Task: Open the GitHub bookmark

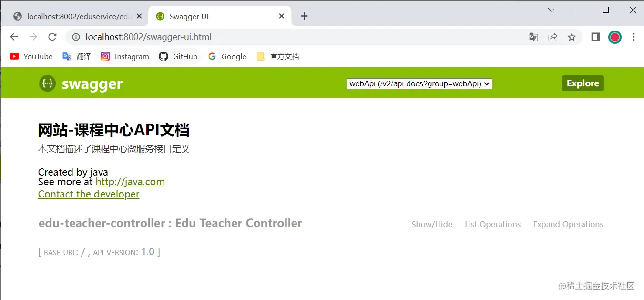Action: (178, 56)
